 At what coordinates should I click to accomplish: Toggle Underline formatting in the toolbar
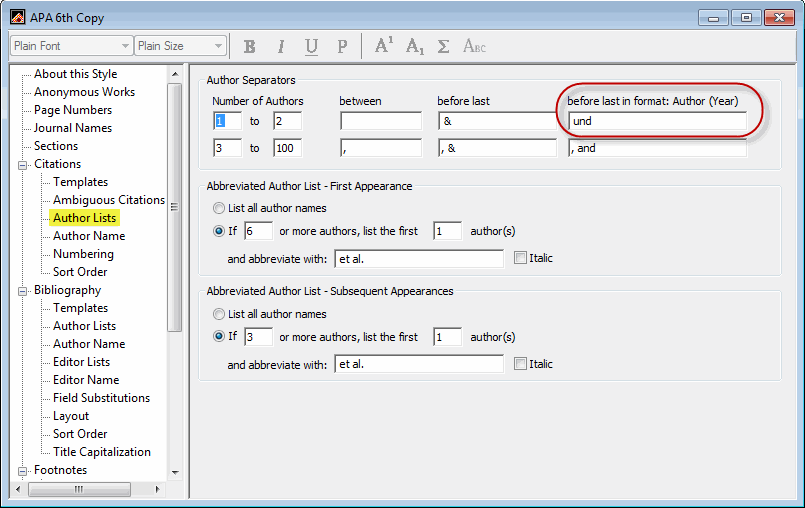(x=311, y=47)
